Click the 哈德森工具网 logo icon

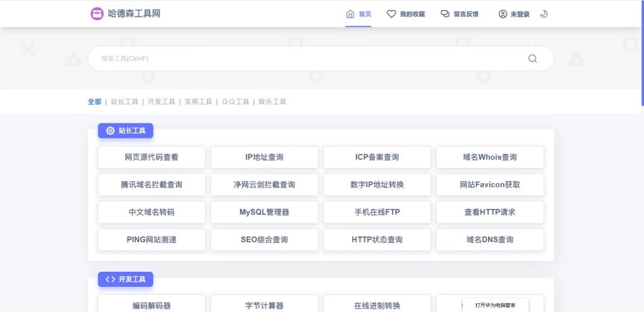[x=97, y=14]
